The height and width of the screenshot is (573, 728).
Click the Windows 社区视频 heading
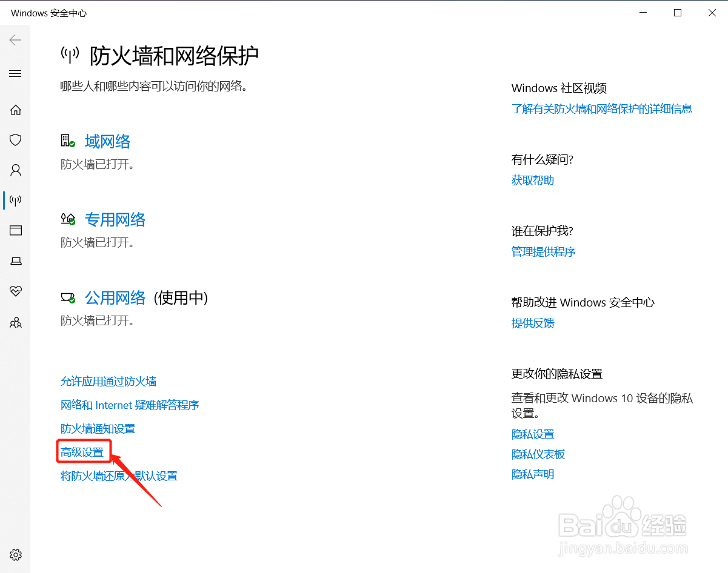(x=559, y=88)
